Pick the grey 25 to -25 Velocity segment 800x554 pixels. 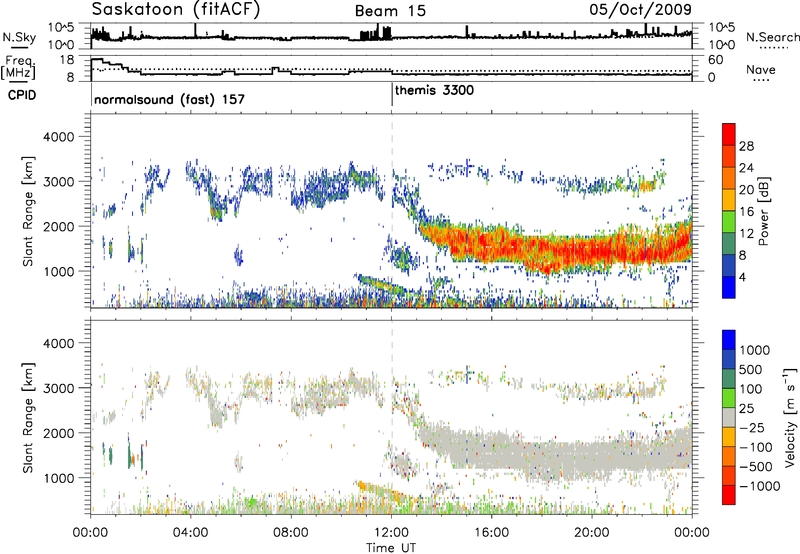click(729, 417)
